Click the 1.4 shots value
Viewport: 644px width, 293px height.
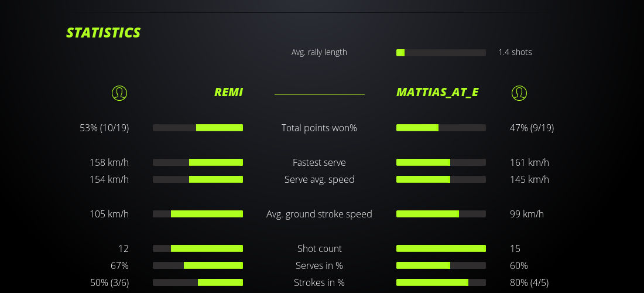pyautogui.click(x=515, y=52)
